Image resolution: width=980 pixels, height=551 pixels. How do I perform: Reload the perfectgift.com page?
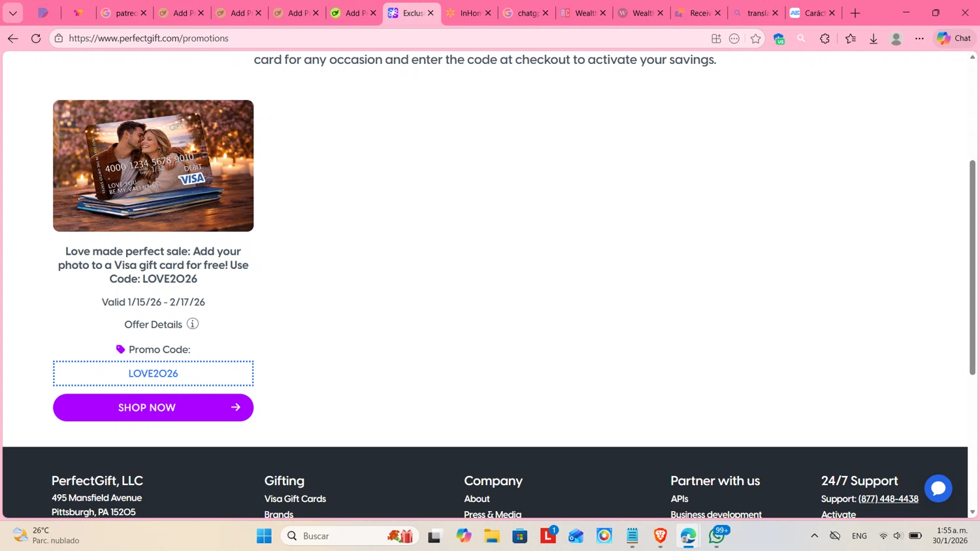click(x=36, y=39)
